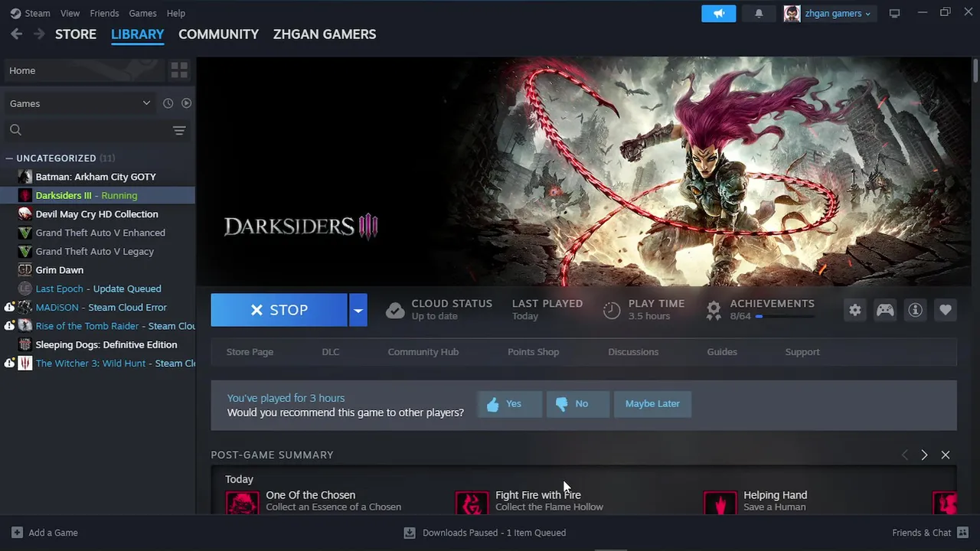Click the main page vertical scrollbar
980x551 pixels.
pos(975,70)
